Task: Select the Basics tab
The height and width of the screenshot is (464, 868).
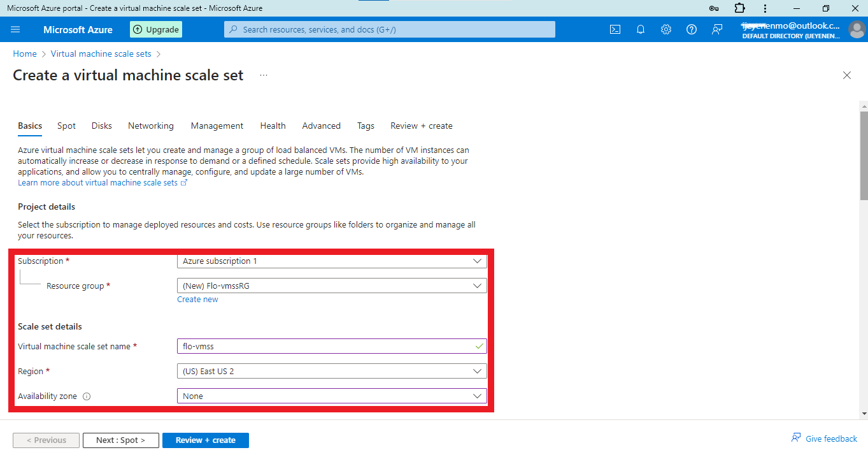Action: click(x=30, y=126)
